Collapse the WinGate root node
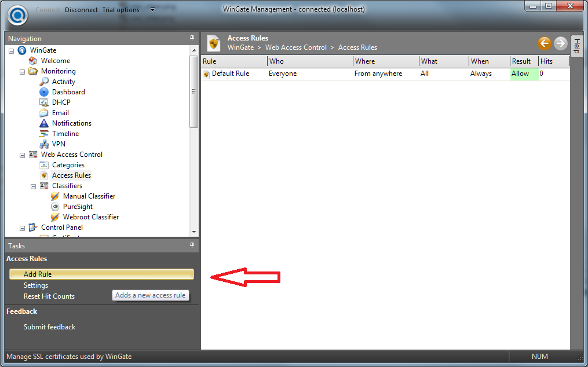Viewport: 588px width, 367px height. pos(11,50)
